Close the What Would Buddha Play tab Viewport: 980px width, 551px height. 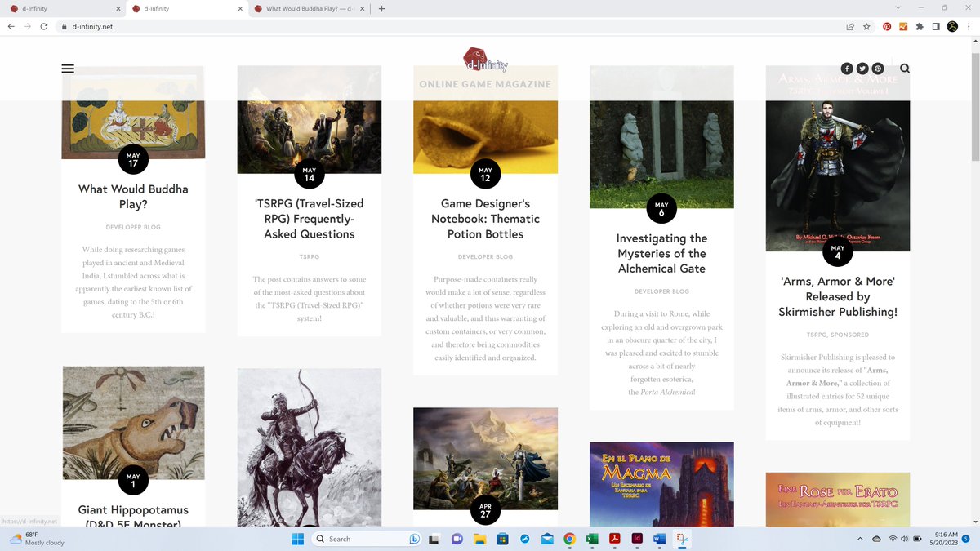coord(363,9)
